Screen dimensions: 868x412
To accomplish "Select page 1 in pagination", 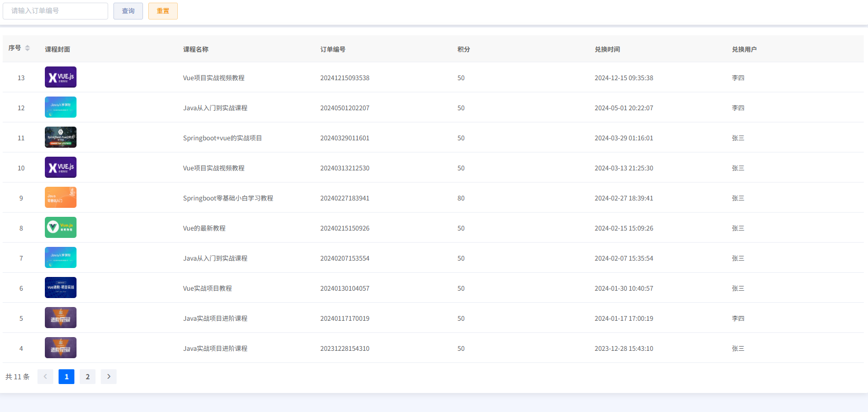I will coord(66,377).
